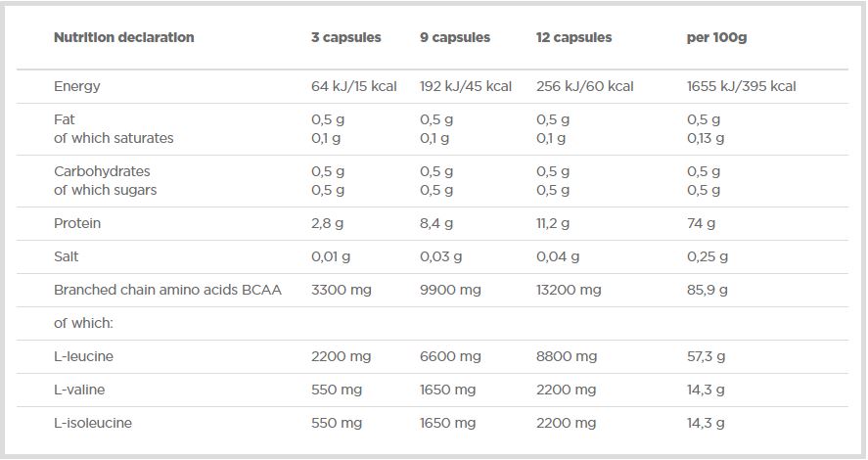The image size is (868, 460).
Task: Click the "11,2 g" protein value
Action: coord(554,223)
